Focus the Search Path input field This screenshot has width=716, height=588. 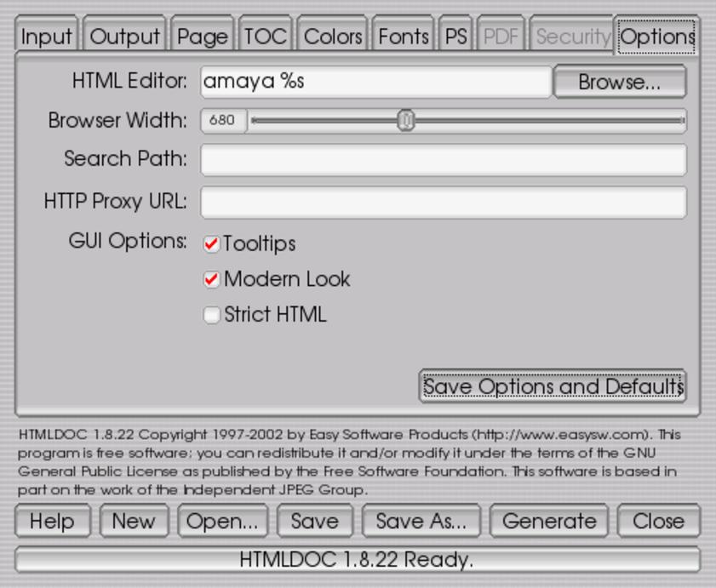tap(443, 159)
